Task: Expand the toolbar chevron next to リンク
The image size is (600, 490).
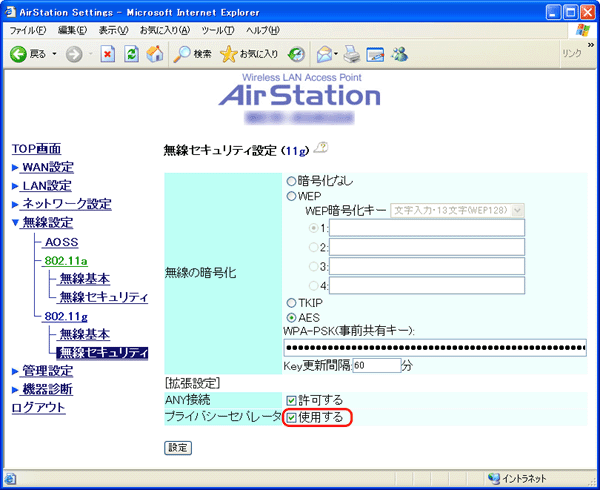Action: [x=590, y=45]
